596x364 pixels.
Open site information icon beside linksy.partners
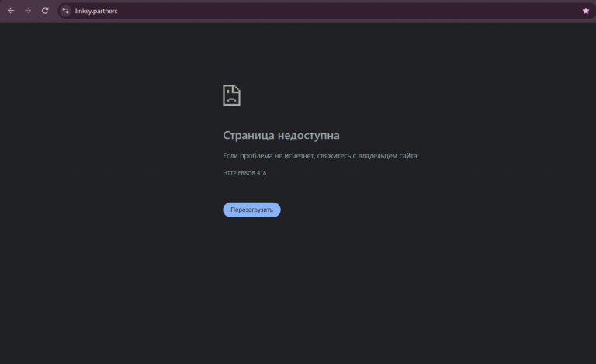65,11
